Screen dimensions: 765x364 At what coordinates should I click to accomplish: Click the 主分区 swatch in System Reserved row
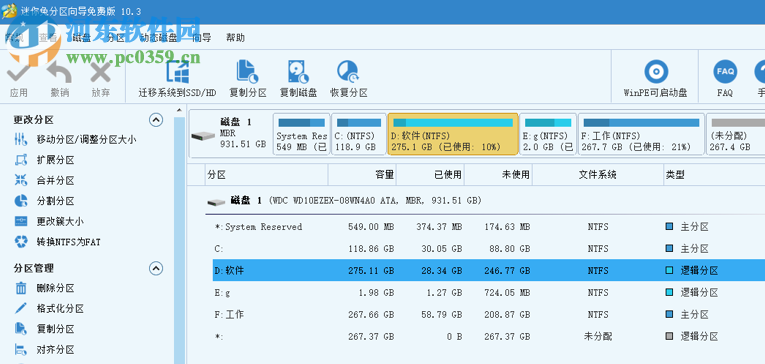click(669, 227)
